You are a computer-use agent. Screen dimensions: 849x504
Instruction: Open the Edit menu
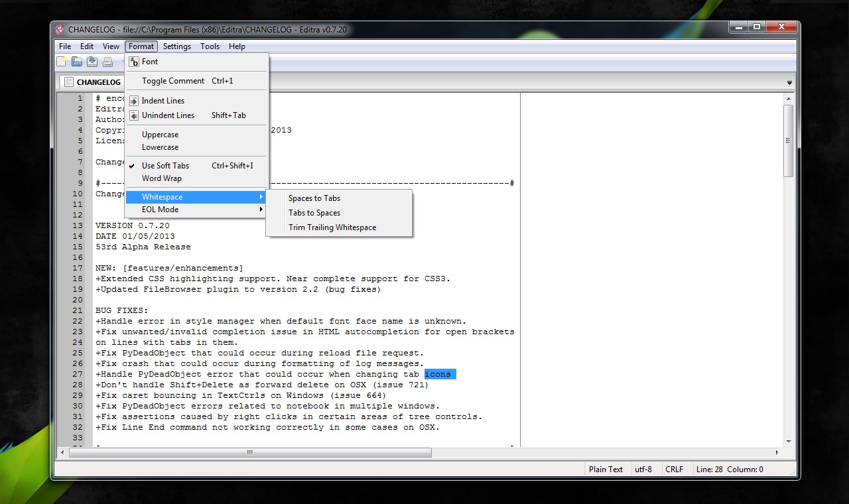pyautogui.click(x=87, y=46)
